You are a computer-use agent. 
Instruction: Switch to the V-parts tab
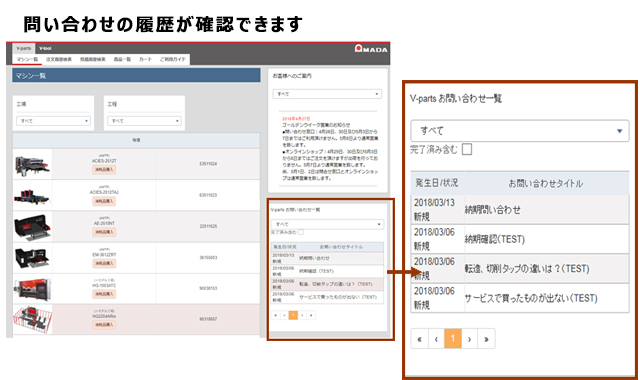point(24,48)
